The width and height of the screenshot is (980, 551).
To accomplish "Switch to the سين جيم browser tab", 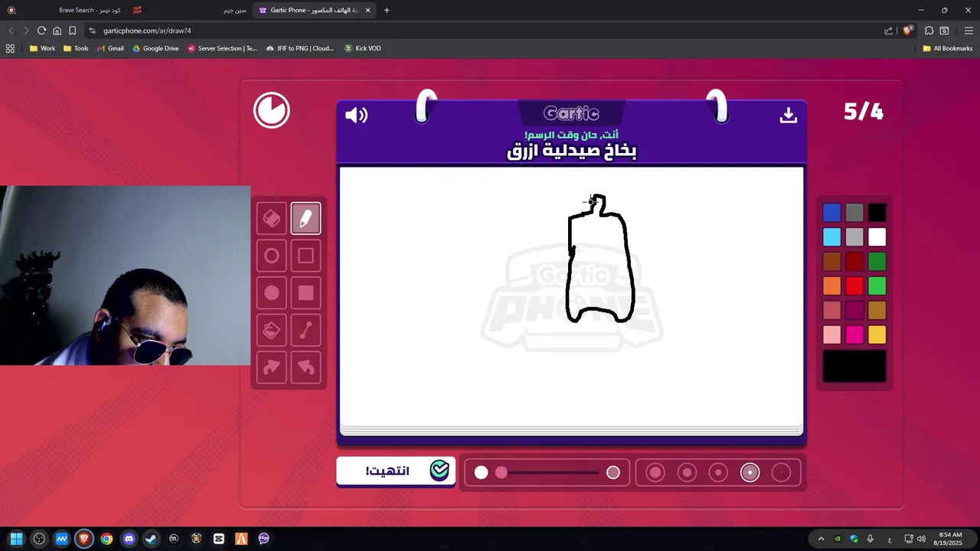I will tap(190, 10).
